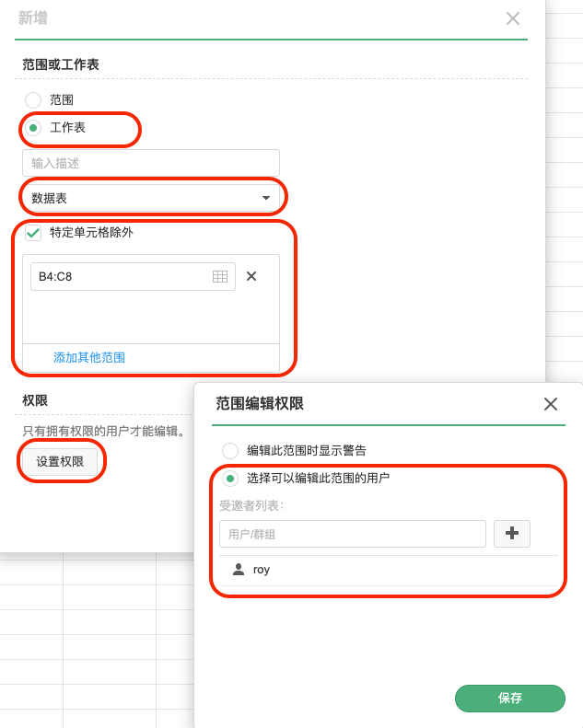The height and width of the screenshot is (728, 583).
Task: Remove the B4:C8 range with X icon
Action: pyautogui.click(x=251, y=276)
